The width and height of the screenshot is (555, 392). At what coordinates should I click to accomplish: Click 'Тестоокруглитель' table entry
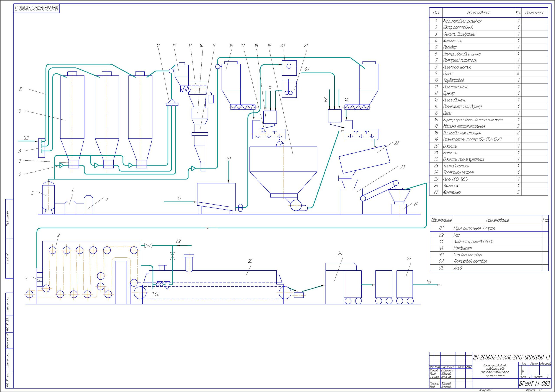pyautogui.click(x=458, y=172)
